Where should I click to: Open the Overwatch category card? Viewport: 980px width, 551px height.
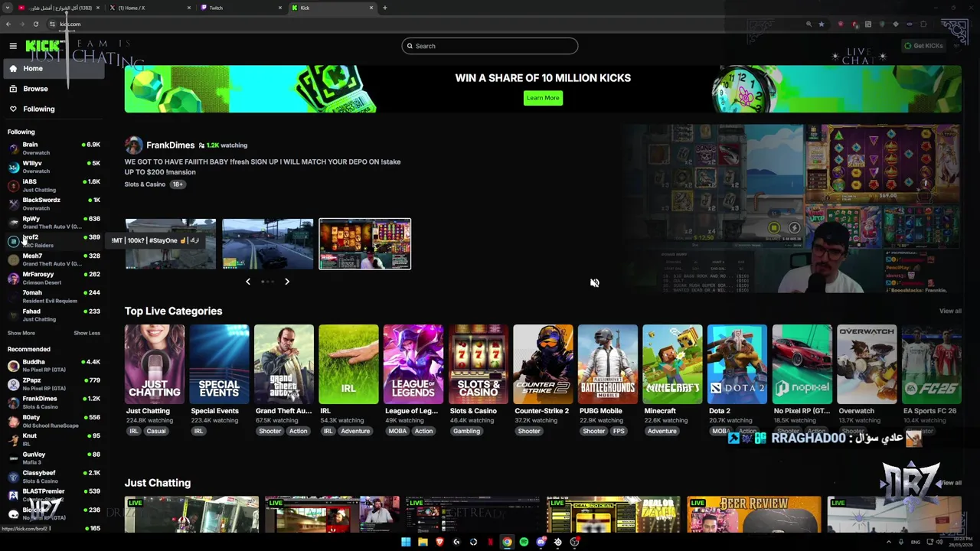[x=866, y=364]
